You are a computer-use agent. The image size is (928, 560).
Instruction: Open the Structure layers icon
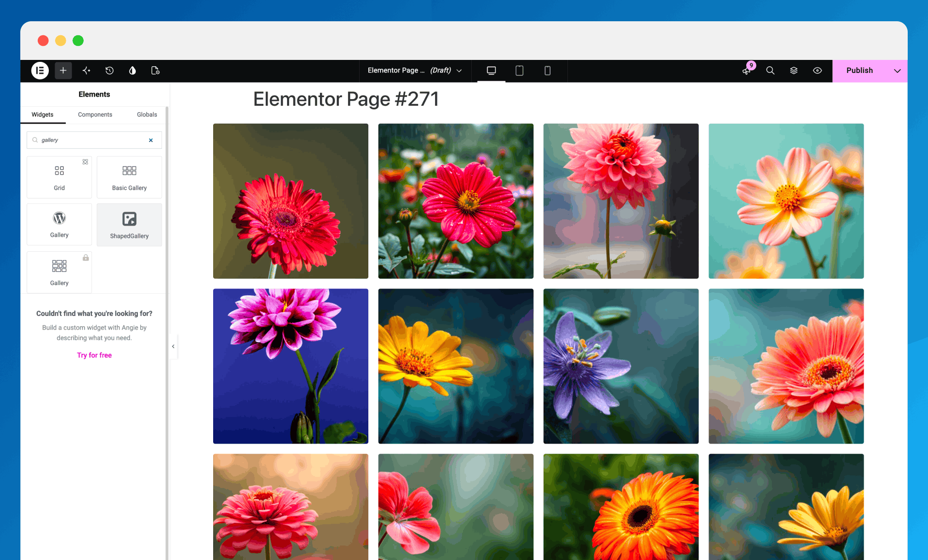coord(794,71)
